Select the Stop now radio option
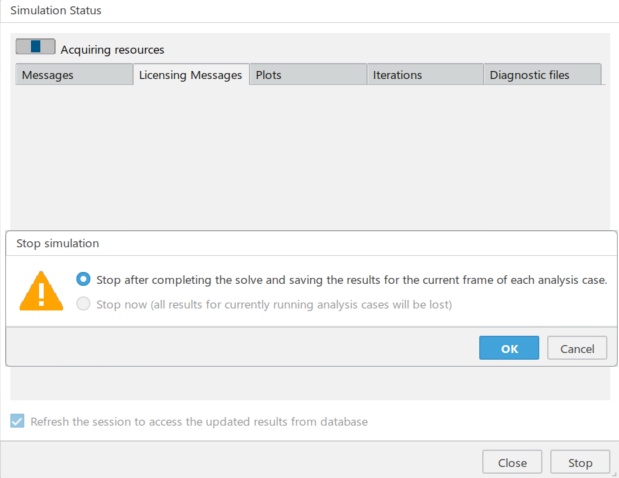The image size is (619, 478). click(x=84, y=304)
